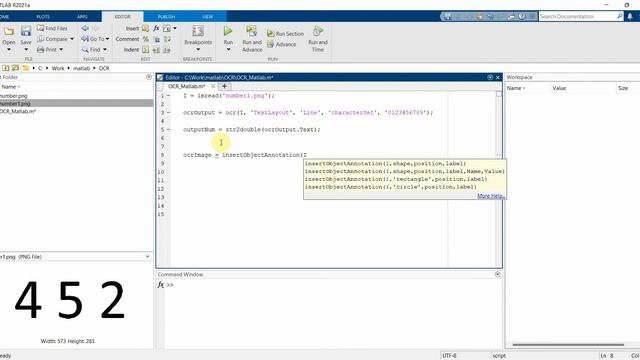This screenshot has width=640, height=360.
Task: Expand the Run dropdown arrow
Action: point(228,50)
